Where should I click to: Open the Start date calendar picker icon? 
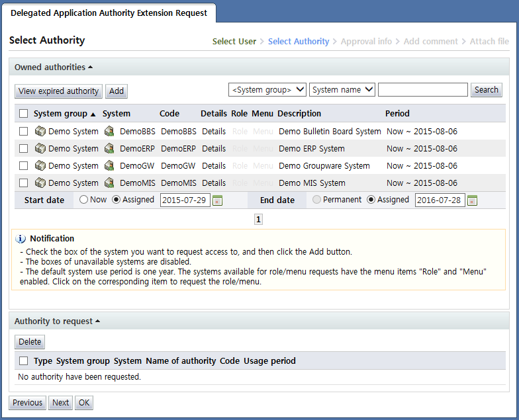coord(217,200)
